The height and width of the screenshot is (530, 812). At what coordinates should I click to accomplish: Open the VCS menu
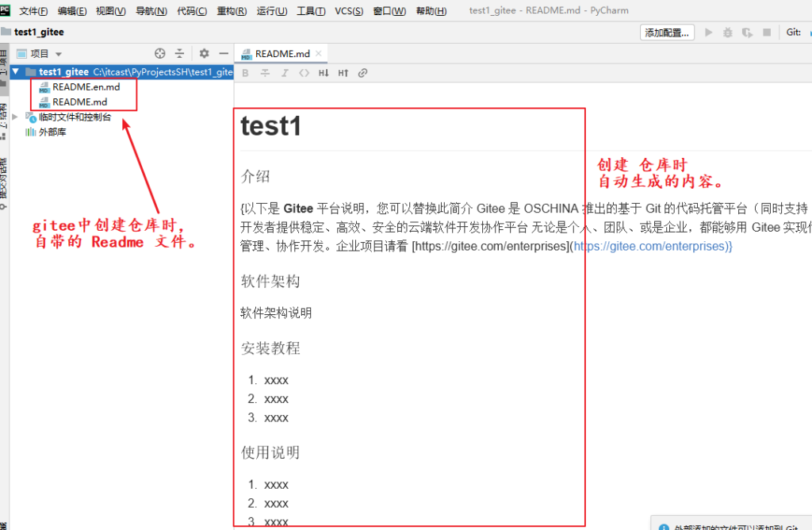coord(348,11)
